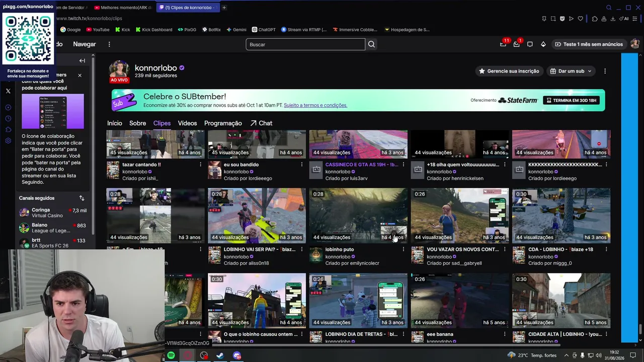Open the browser AI assistant icon
The width and height of the screenshot is (644, 362).
tap(625, 19)
